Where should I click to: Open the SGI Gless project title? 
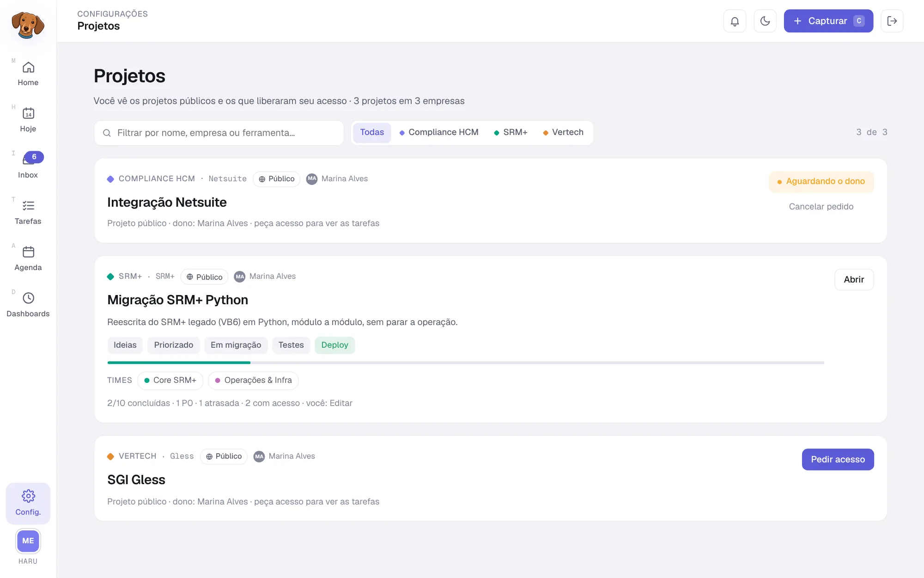[x=136, y=480]
